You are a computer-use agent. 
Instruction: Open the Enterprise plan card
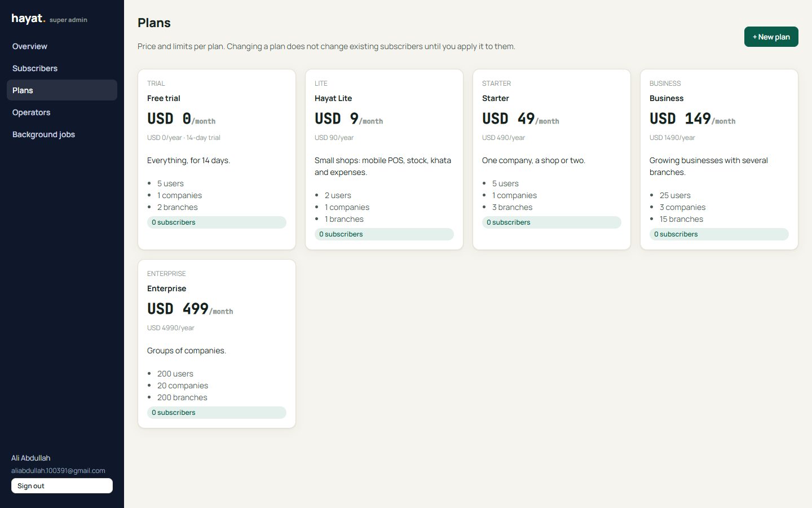click(x=217, y=344)
